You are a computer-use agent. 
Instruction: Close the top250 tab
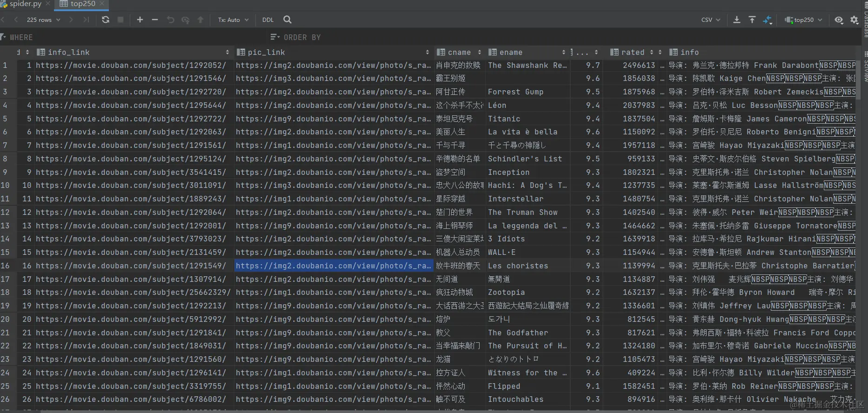coord(102,4)
